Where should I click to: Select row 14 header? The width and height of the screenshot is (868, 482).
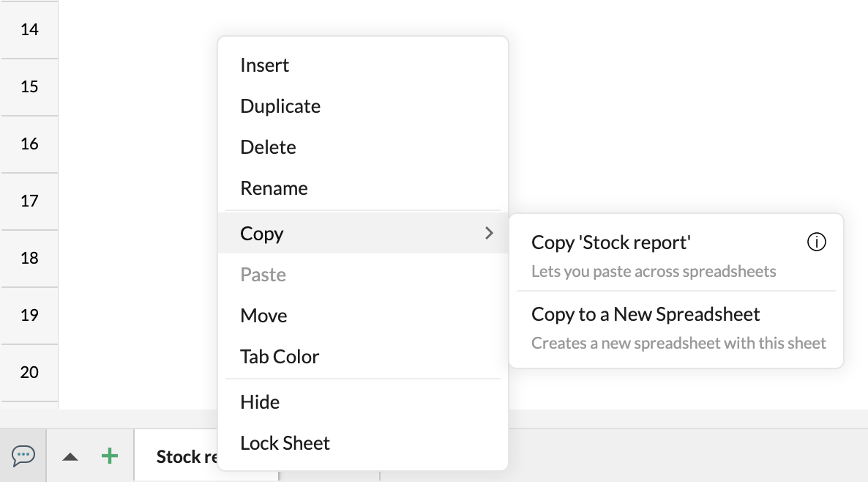coord(29,30)
